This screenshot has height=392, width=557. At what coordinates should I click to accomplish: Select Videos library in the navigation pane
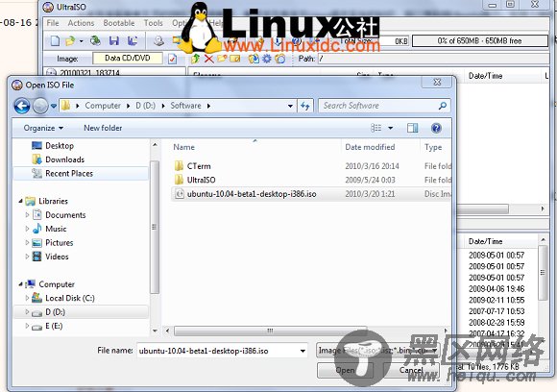(x=57, y=257)
